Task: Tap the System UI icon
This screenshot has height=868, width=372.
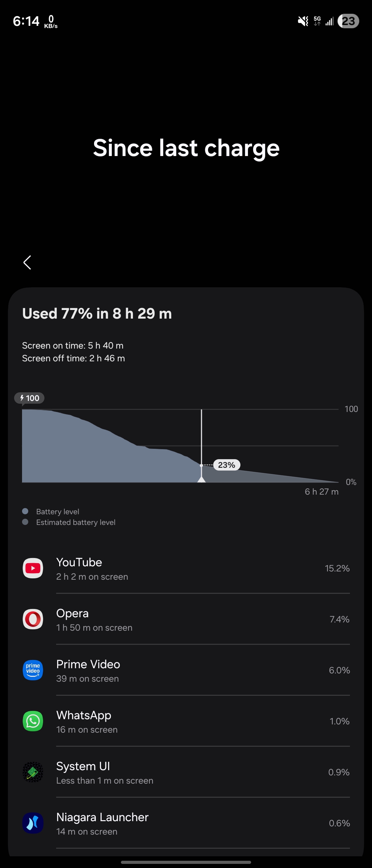Action: click(33, 772)
